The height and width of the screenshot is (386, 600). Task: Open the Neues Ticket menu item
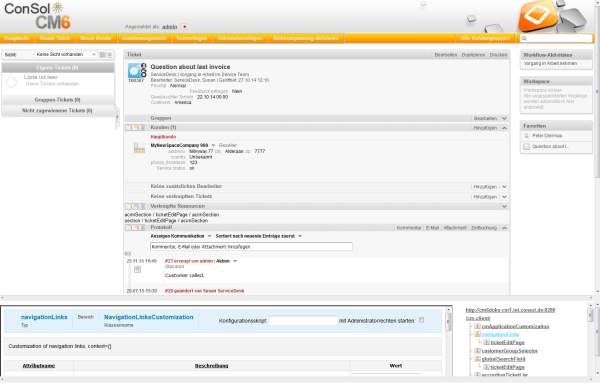pyautogui.click(x=55, y=38)
